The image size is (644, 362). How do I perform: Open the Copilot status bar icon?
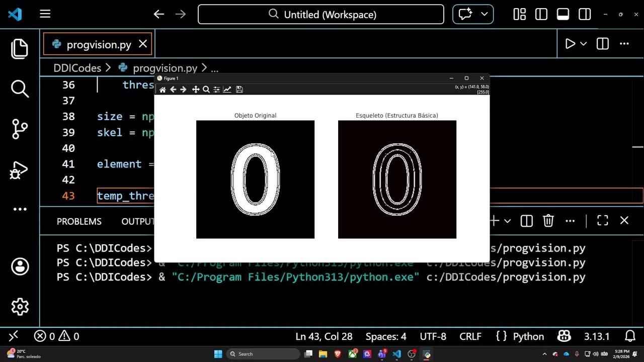564,336
